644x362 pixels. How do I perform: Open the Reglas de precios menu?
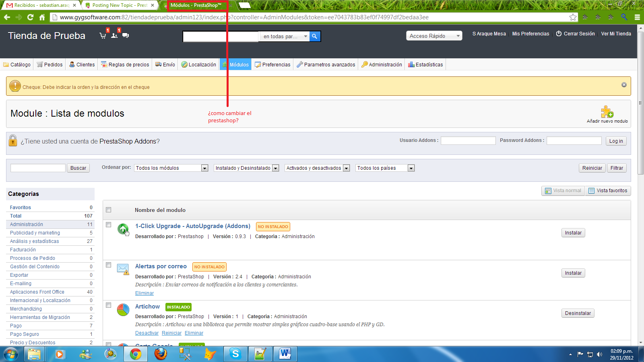125,64
